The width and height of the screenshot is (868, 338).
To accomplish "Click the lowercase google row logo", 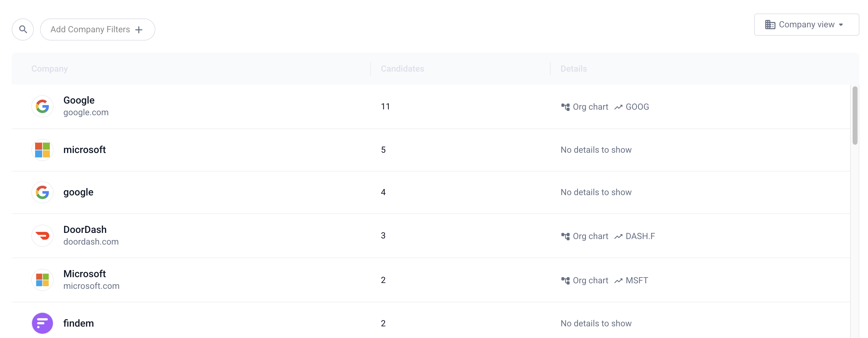I will (42, 192).
